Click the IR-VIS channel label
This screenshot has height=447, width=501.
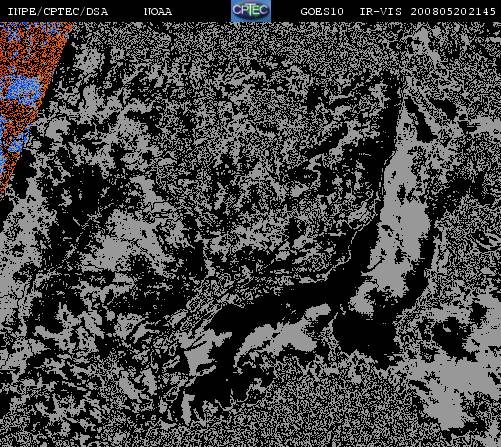coord(381,12)
